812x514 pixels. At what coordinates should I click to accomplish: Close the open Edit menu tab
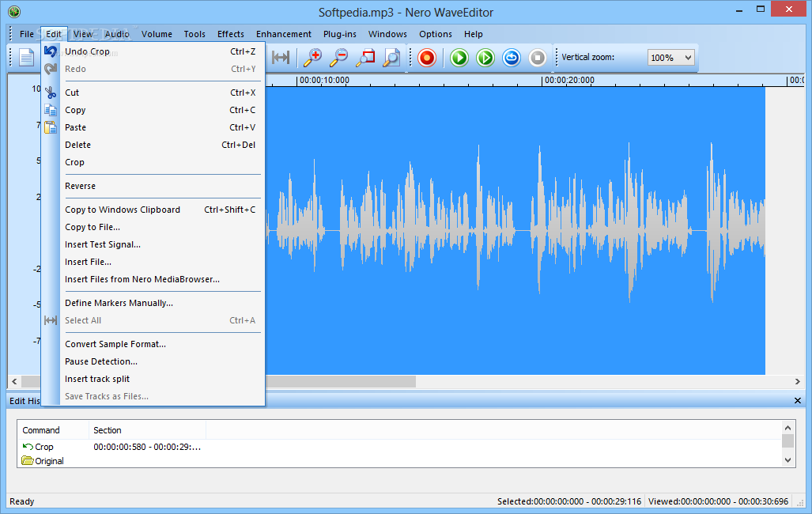(x=54, y=34)
